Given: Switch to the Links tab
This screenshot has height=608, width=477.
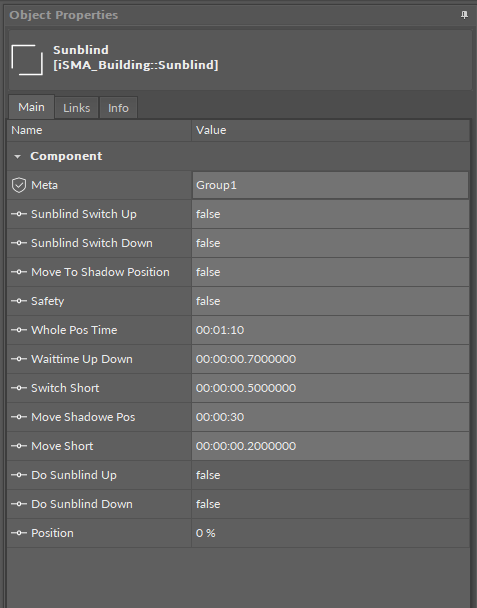Looking at the screenshot, I should [x=76, y=108].
